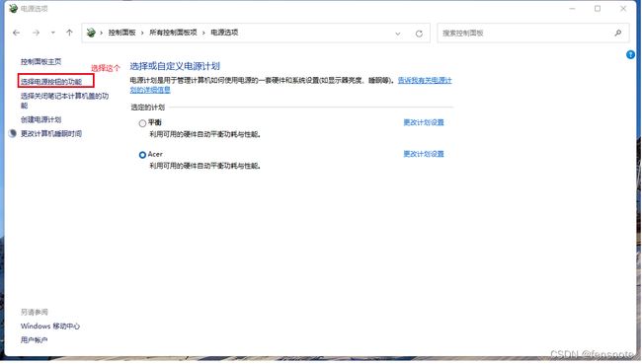Expand chevron after 所有控制面板项 breadcrumb
Viewport: 642px width, 364px height.
tap(203, 33)
